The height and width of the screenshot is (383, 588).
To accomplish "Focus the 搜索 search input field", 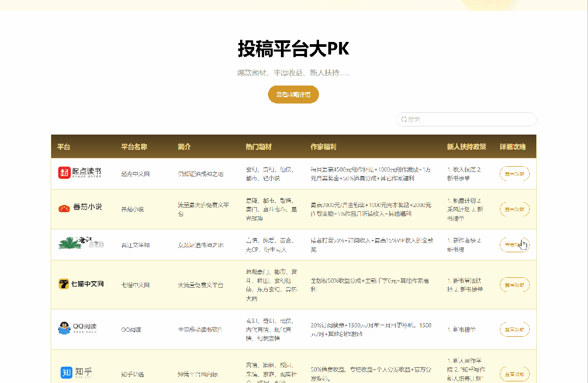I will pyautogui.click(x=466, y=119).
